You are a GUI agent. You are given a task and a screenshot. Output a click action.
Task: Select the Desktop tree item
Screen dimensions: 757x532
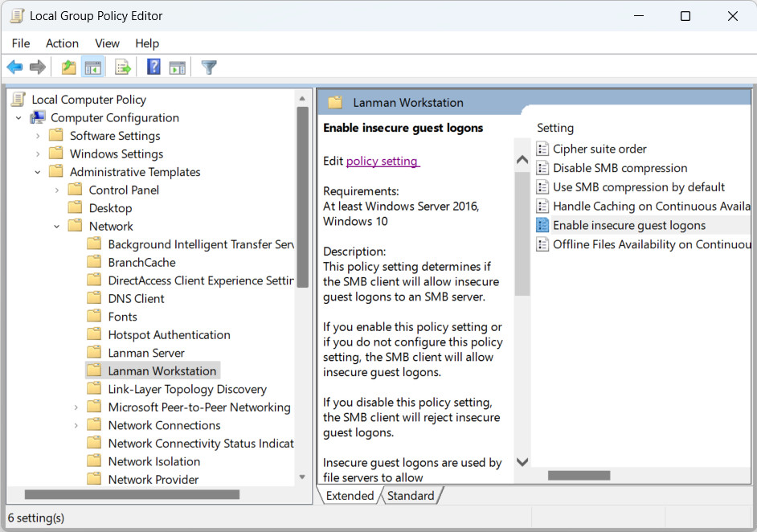click(x=111, y=208)
